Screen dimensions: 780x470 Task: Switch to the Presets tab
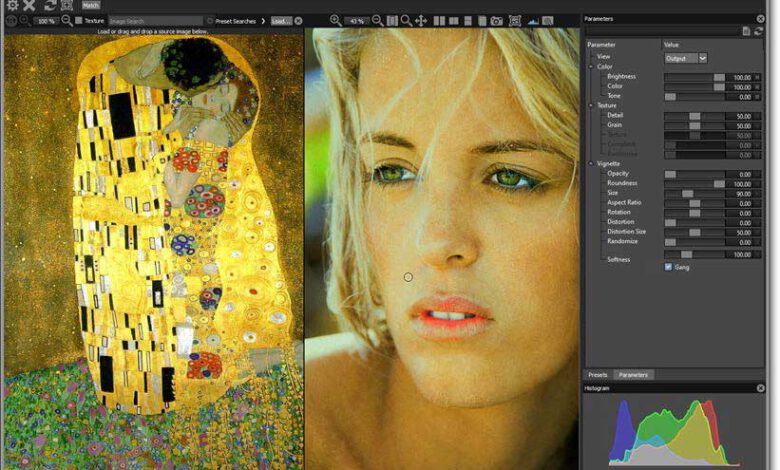(597, 375)
